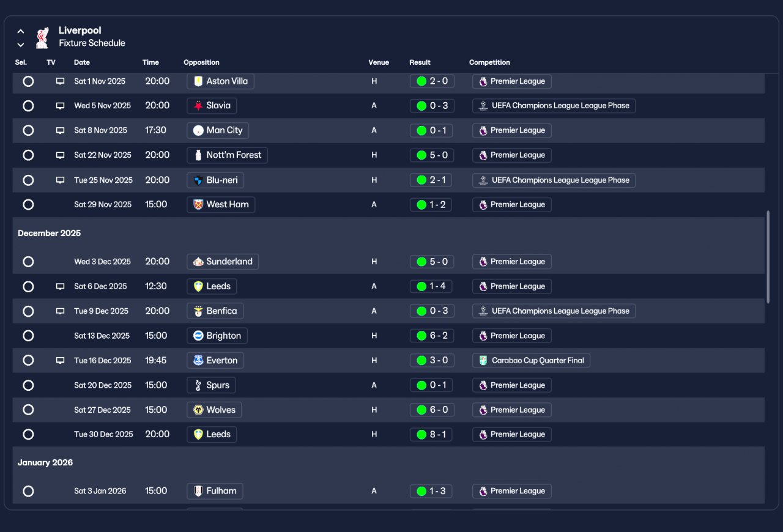Select the Aston Villa fixture radio button
Viewport: 783px width, 532px height.
click(28, 81)
